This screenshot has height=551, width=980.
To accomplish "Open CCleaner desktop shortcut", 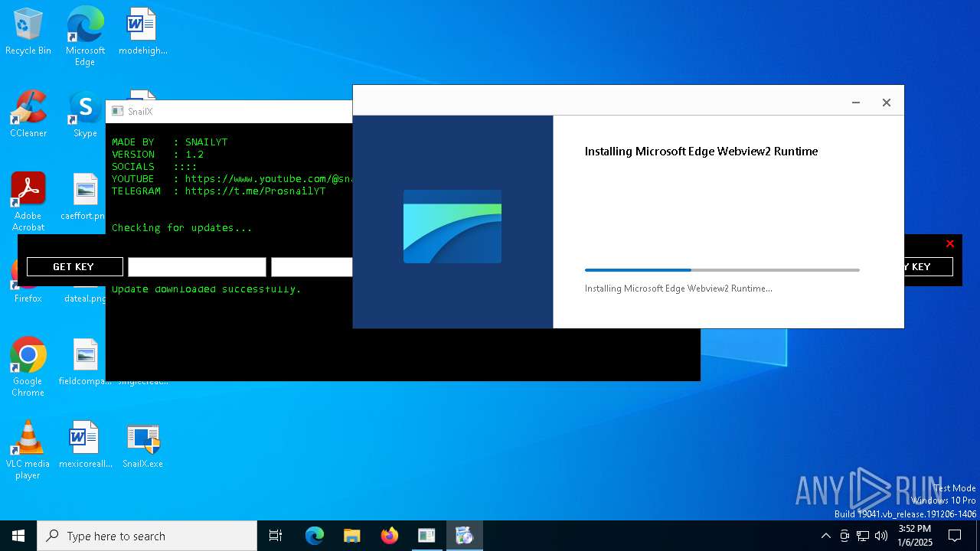I will (x=28, y=114).
